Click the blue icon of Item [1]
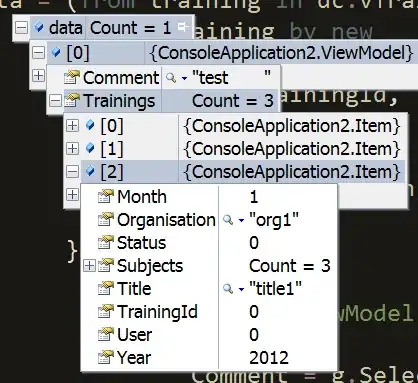Viewport: 418px width, 383px height. click(x=90, y=148)
